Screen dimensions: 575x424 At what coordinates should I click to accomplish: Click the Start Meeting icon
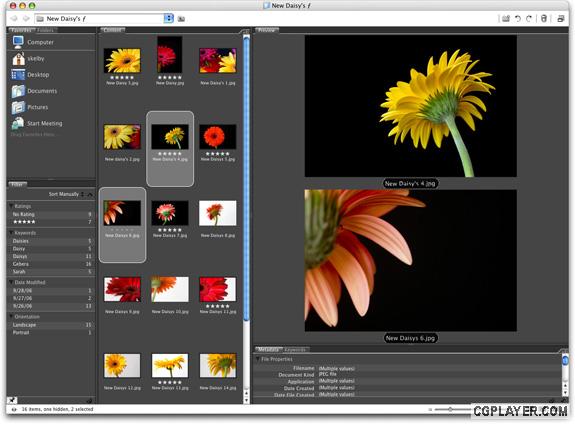pyautogui.click(x=18, y=124)
